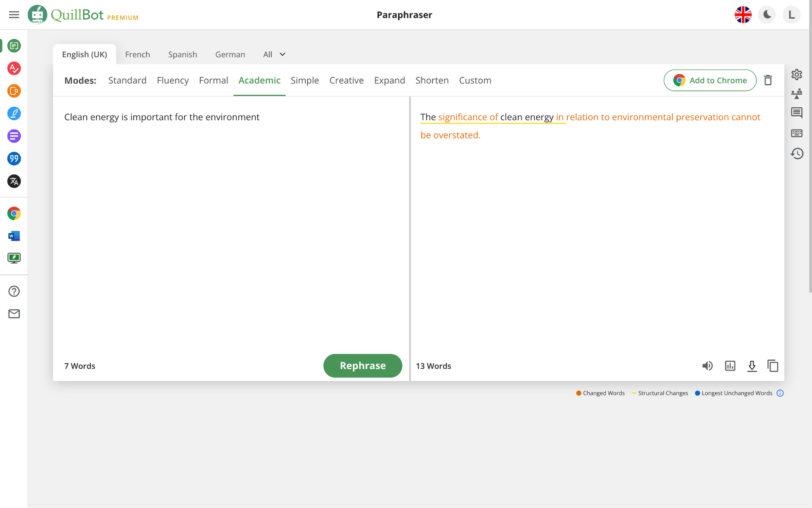The image size is (812, 508).
Task: Export the paraphrased result using the download icon
Action: pos(752,366)
